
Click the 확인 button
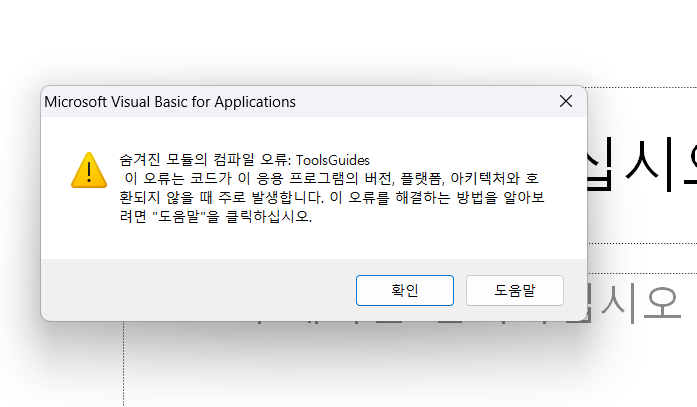point(405,290)
